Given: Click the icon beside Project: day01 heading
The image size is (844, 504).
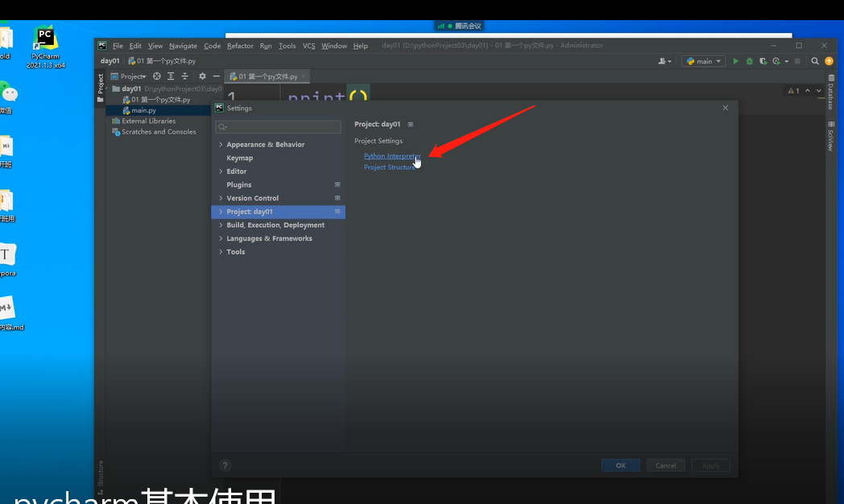Looking at the screenshot, I should [x=411, y=124].
